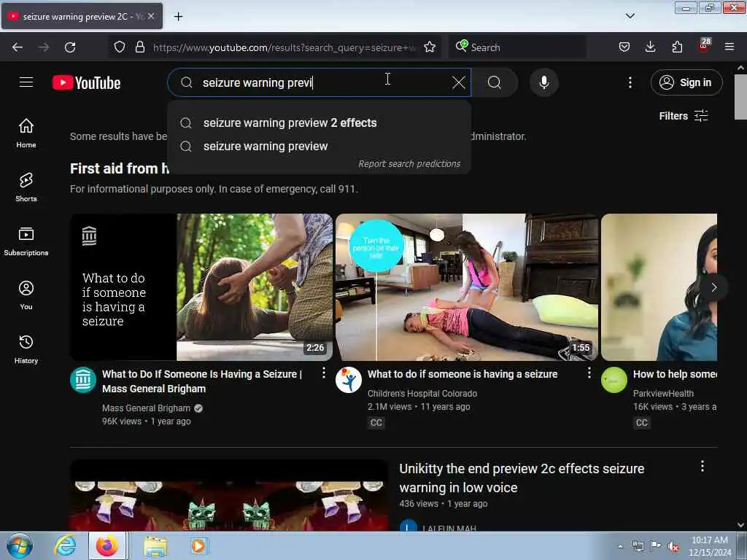Open ParkviewHealth channel avatar
This screenshot has width=747, height=560.
pos(614,380)
